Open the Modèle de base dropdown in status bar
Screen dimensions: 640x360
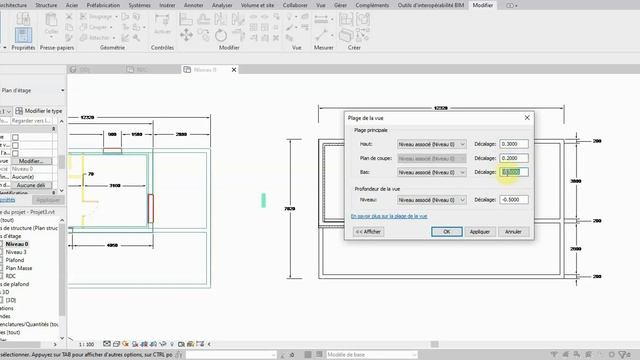pos(371,355)
